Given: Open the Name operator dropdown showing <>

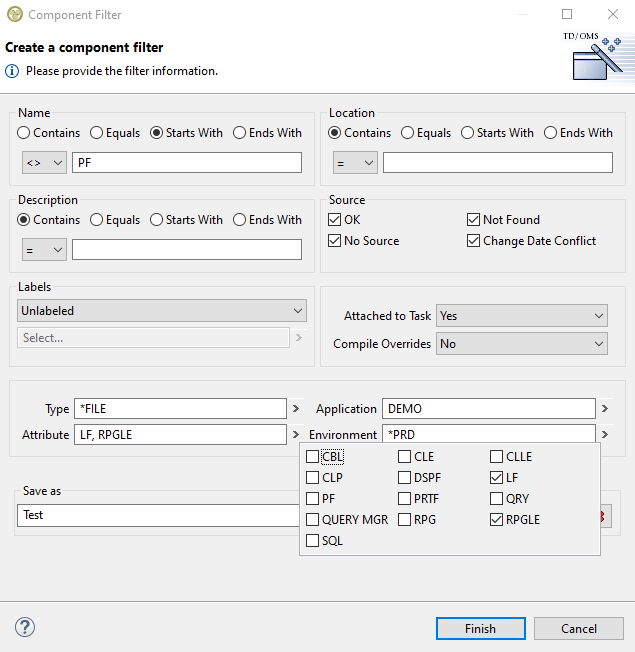Looking at the screenshot, I should pos(44,162).
